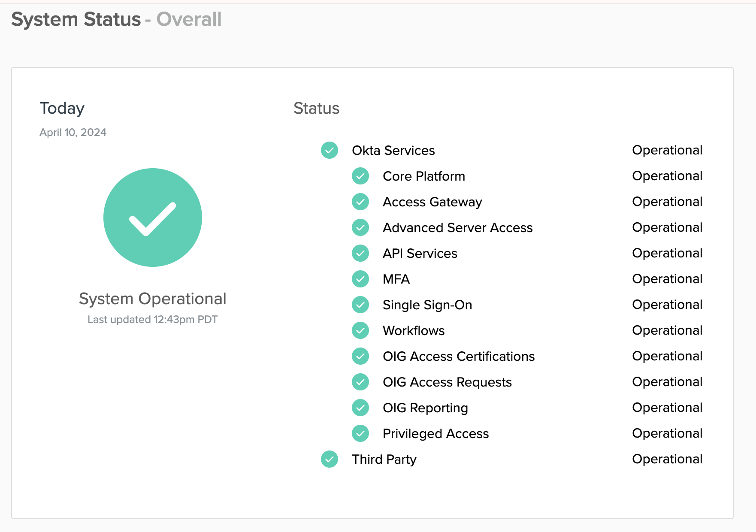Click the Advanced Server Access check icon
This screenshot has height=532, width=756.
tap(360, 227)
